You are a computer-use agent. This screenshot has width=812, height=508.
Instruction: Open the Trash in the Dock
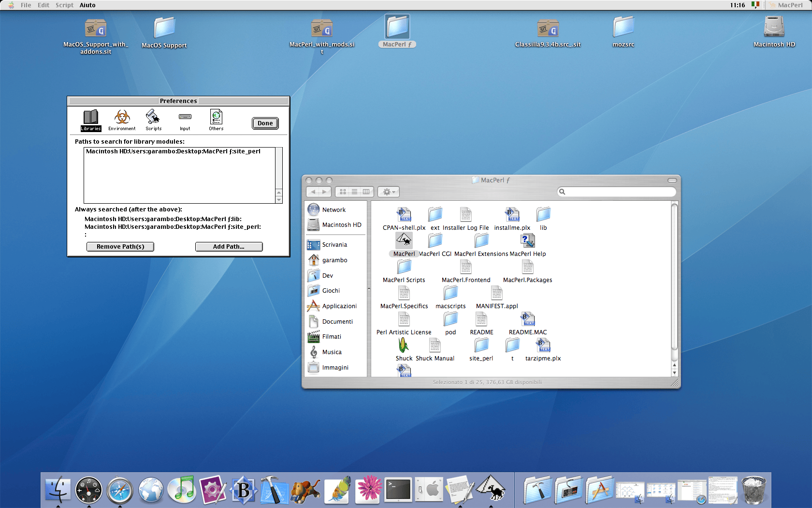click(x=754, y=490)
